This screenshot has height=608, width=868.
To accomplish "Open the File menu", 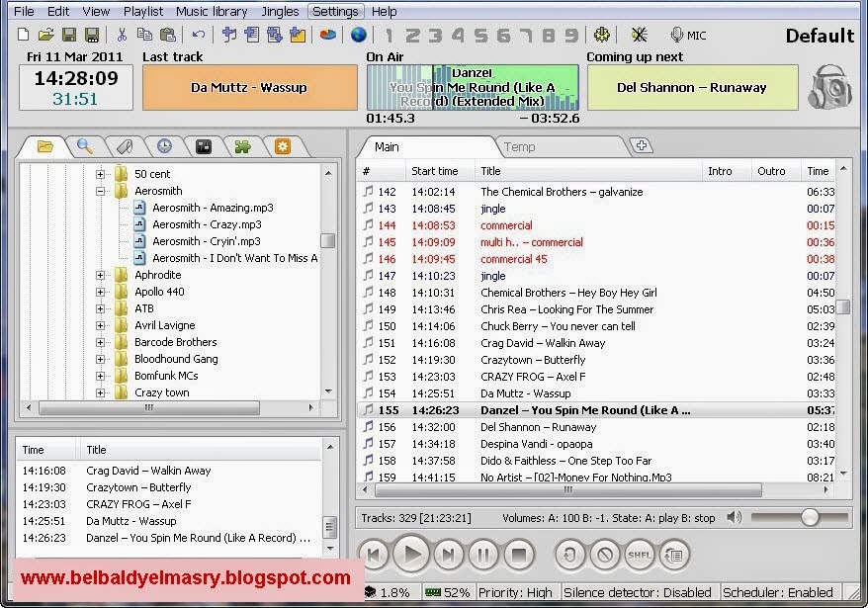I will point(24,11).
